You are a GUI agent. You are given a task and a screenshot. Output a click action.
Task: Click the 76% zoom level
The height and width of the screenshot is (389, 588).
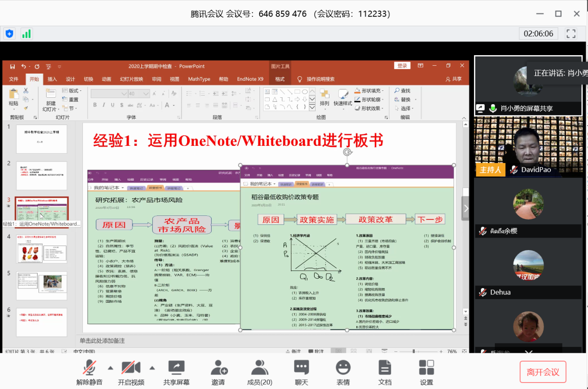pyautogui.click(x=452, y=352)
